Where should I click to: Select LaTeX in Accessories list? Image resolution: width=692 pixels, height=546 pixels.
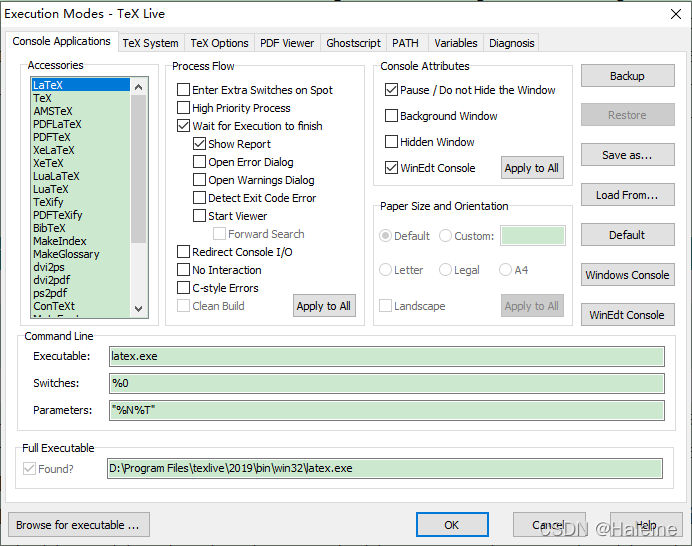tap(81, 85)
